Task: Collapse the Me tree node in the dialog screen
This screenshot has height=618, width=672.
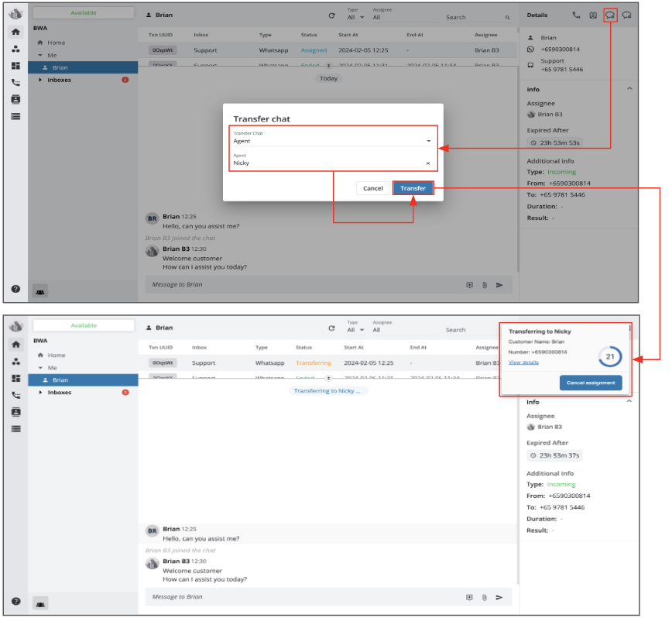Action: coord(40,55)
